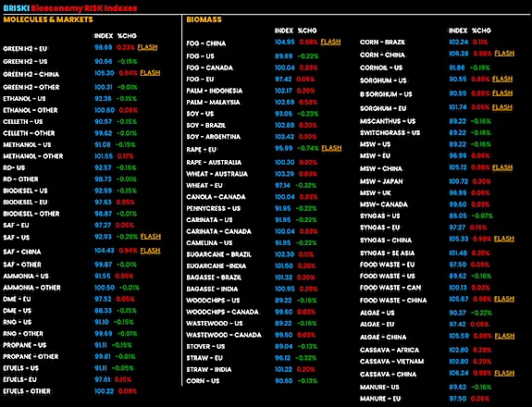Click the SWITCHGRASS - US row label
This screenshot has width=532, height=407.
[x=390, y=133]
